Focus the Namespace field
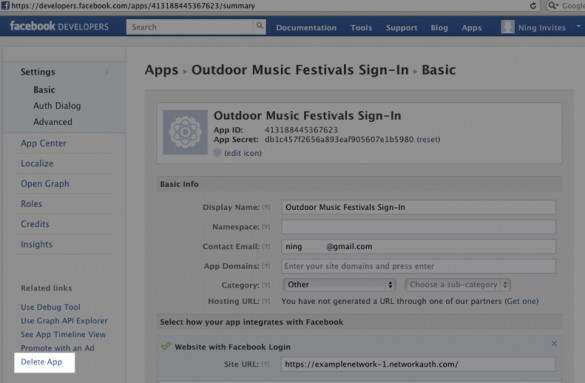The height and width of the screenshot is (383, 585). coord(419,227)
